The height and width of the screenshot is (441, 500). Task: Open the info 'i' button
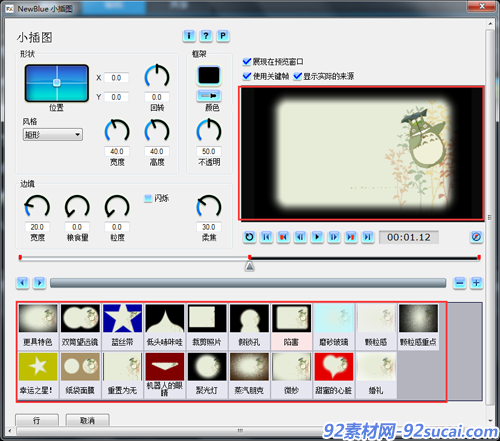click(189, 36)
